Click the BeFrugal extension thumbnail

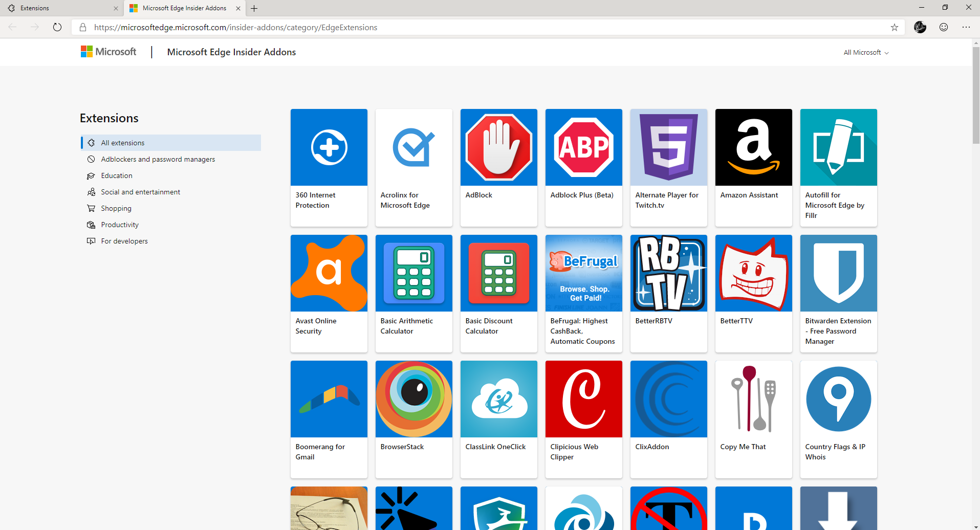tap(584, 273)
